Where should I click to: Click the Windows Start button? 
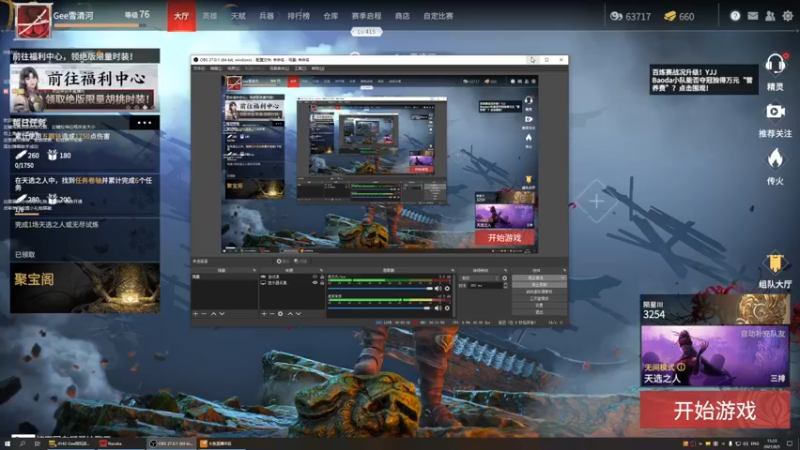[7, 443]
